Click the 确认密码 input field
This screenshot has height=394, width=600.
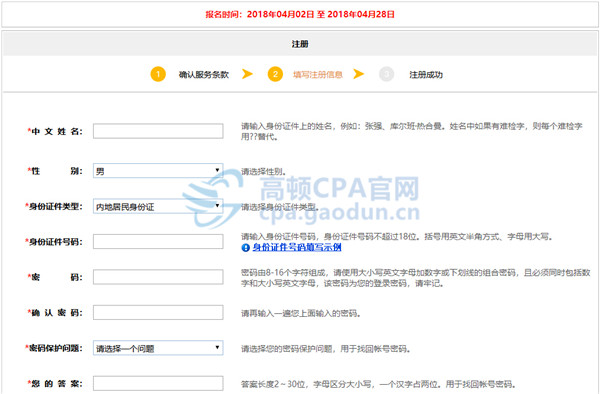158,313
